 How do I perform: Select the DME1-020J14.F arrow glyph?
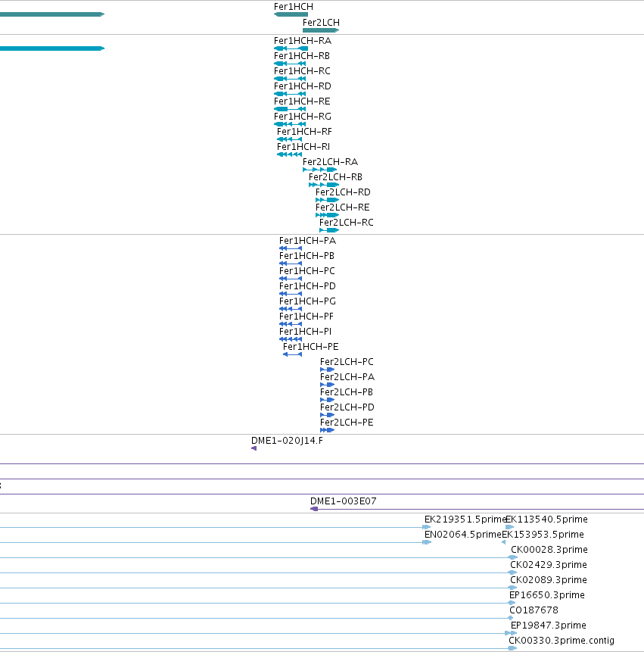coord(254,448)
